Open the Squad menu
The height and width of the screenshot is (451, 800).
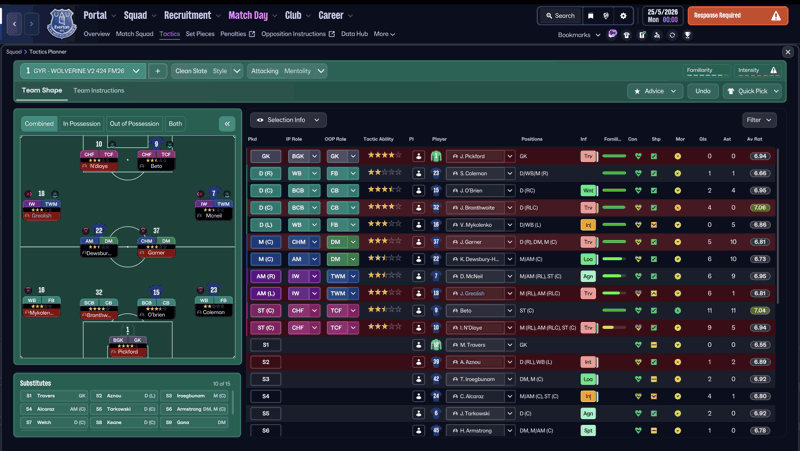140,15
